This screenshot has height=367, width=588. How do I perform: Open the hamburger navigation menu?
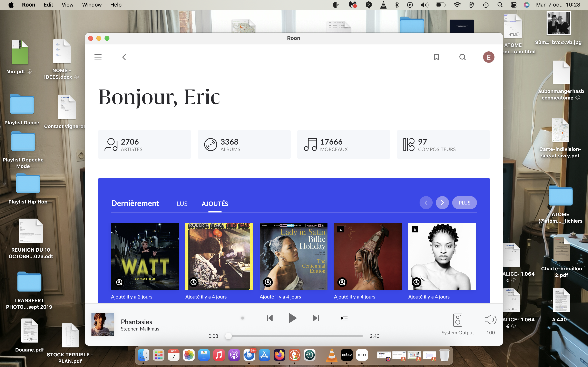pos(98,57)
